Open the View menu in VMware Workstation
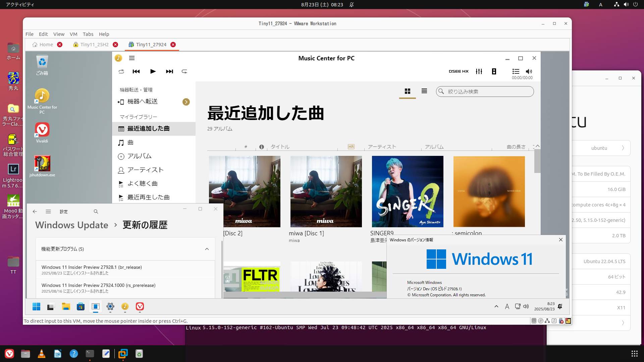The height and width of the screenshot is (362, 644). coord(59,34)
